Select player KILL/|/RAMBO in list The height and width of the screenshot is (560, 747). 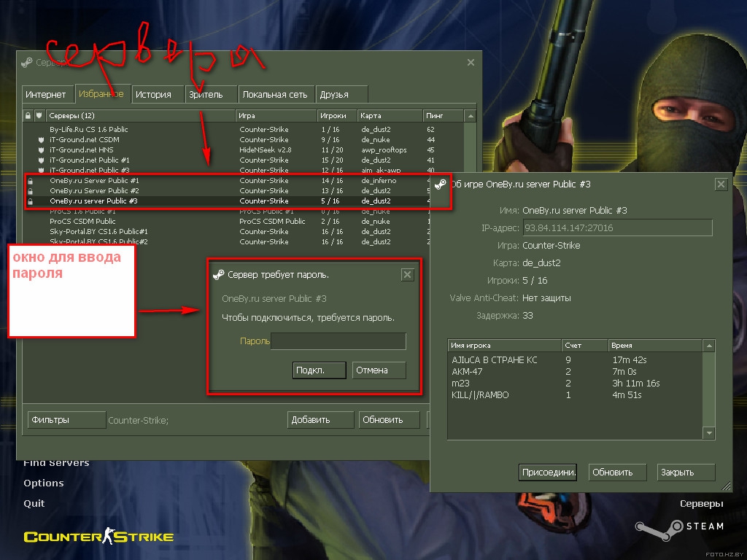coord(575,395)
